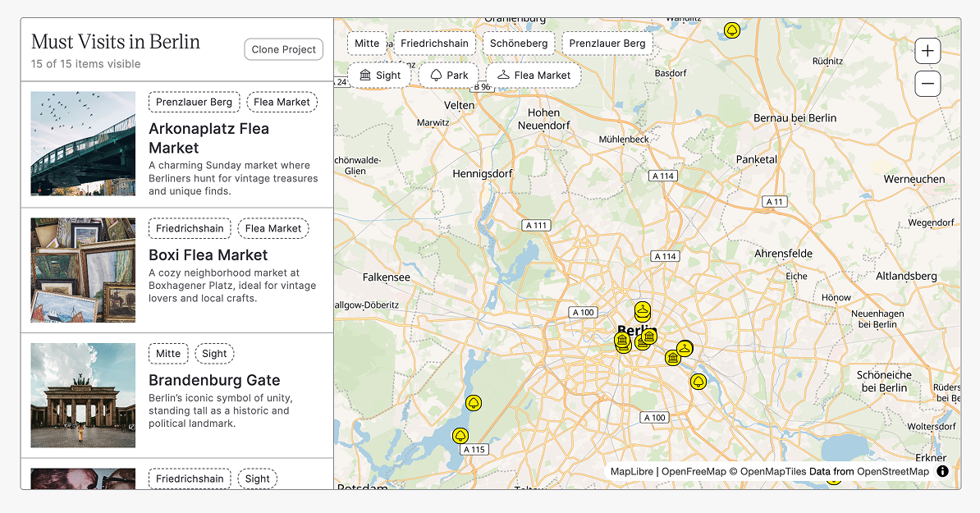
Task: Click the 'Berlin's iconic symbol of unity' description
Action: 221,410
